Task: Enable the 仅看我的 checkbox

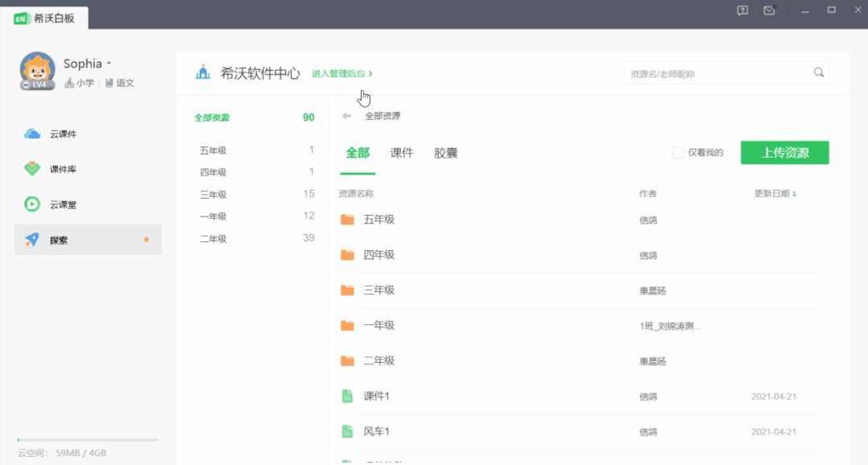Action: pos(678,153)
